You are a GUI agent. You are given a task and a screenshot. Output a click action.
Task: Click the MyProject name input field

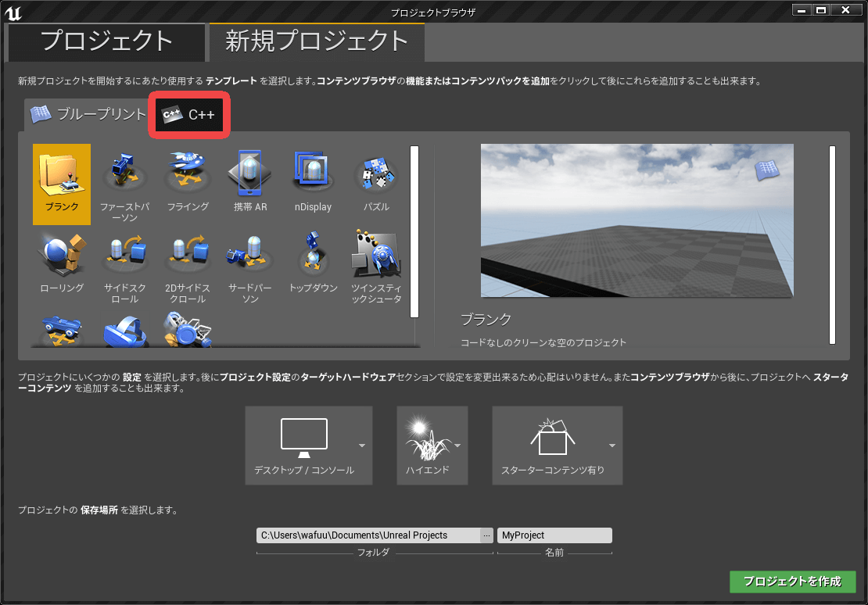554,535
